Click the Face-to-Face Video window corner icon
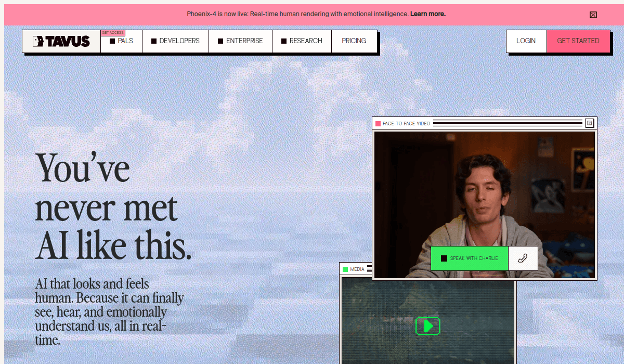624x364 pixels. click(x=589, y=123)
